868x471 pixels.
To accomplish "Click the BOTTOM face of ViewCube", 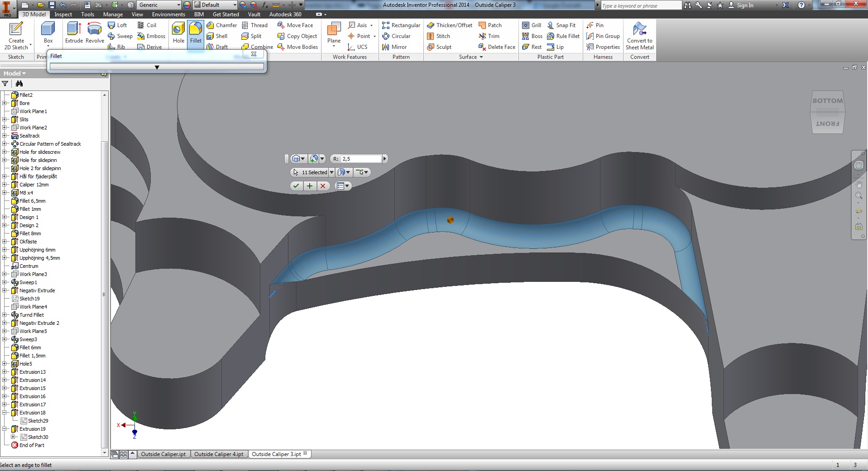I will [x=828, y=101].
